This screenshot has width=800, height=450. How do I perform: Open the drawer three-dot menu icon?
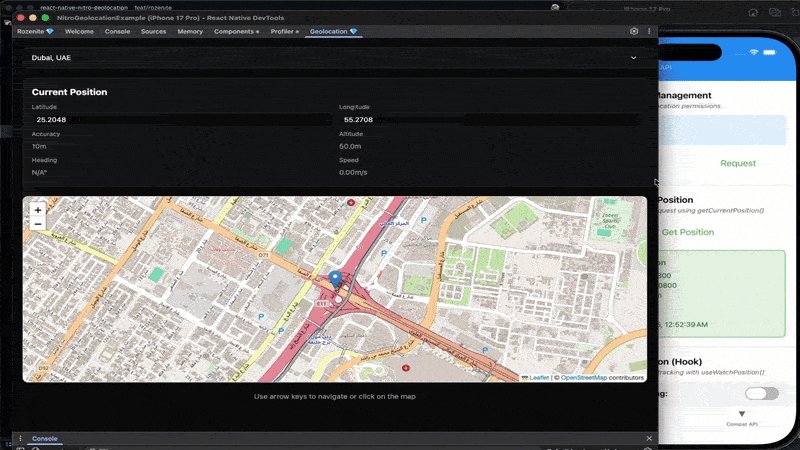tap(20, 438)
